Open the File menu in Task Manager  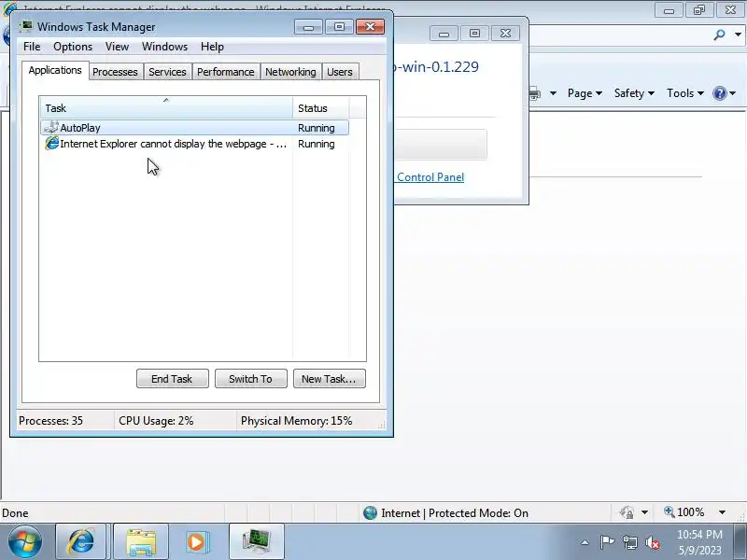click(x=32, y=47)
